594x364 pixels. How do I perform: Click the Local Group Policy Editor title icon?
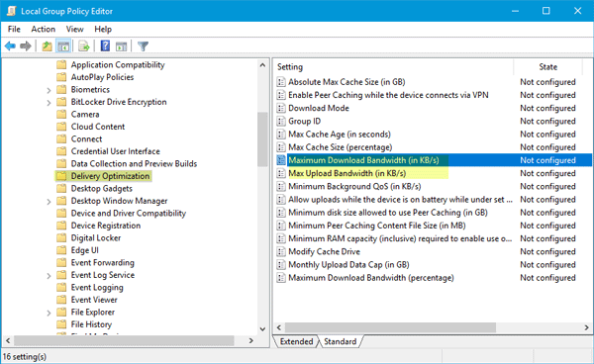[x=11, y=11]
